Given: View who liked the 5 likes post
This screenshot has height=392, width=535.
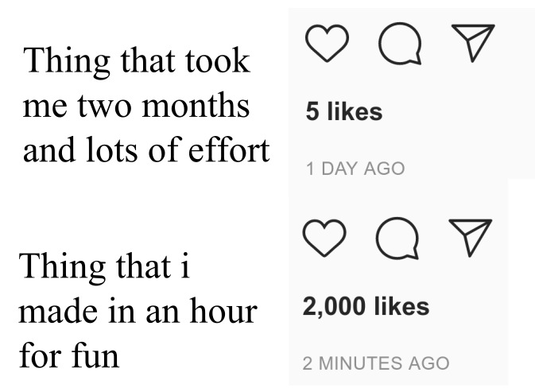Looking at the screenshot, I should point(344,111).
